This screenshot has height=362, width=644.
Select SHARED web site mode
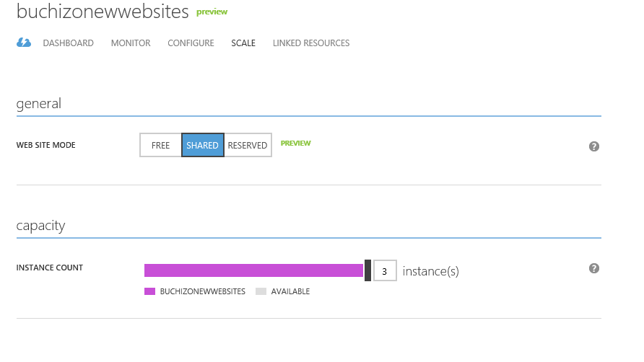tap(203, 145)
